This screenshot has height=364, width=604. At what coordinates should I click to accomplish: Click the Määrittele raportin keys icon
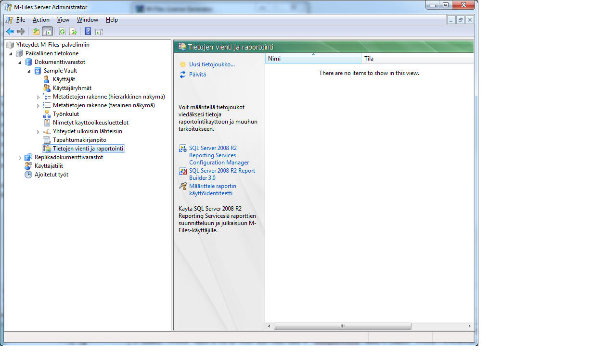182,186
